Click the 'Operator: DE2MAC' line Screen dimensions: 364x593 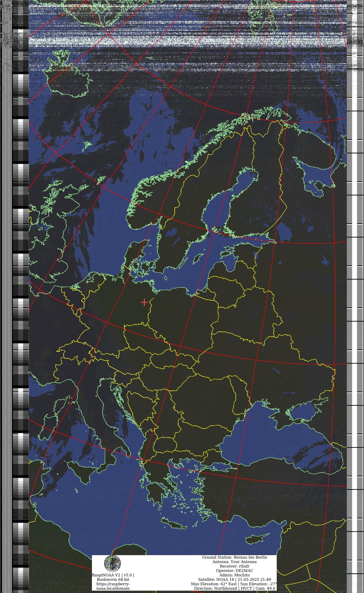[234, 571]
